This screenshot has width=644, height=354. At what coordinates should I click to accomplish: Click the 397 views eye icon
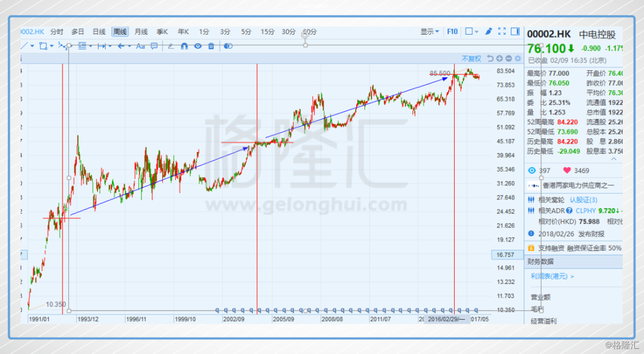pos(532,171)
